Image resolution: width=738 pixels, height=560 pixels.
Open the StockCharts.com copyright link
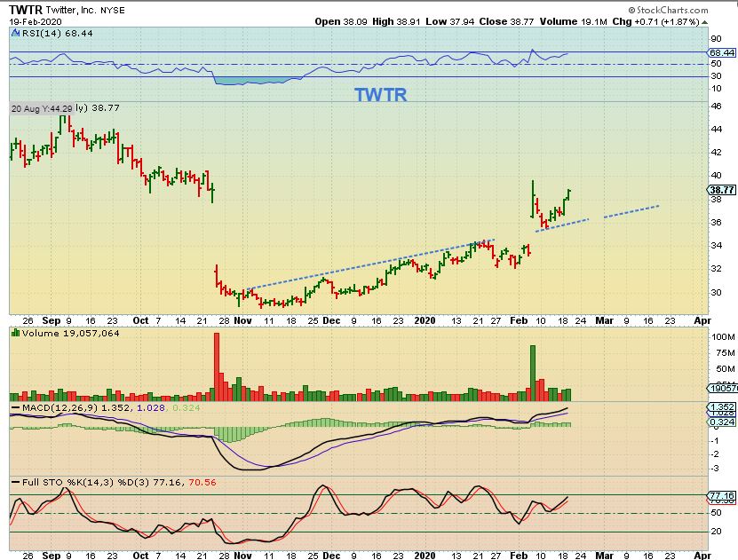668,10
